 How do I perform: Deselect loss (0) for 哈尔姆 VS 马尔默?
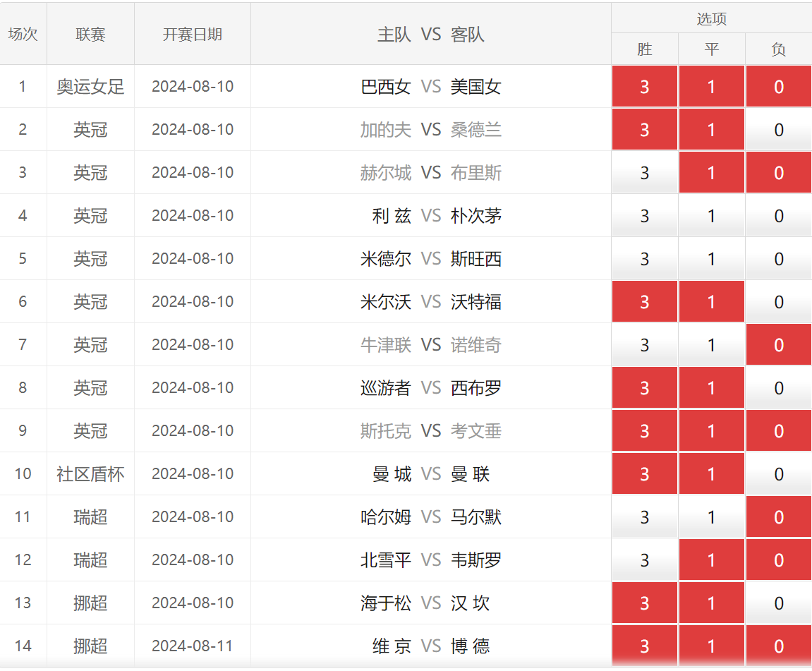coord(779,516)
